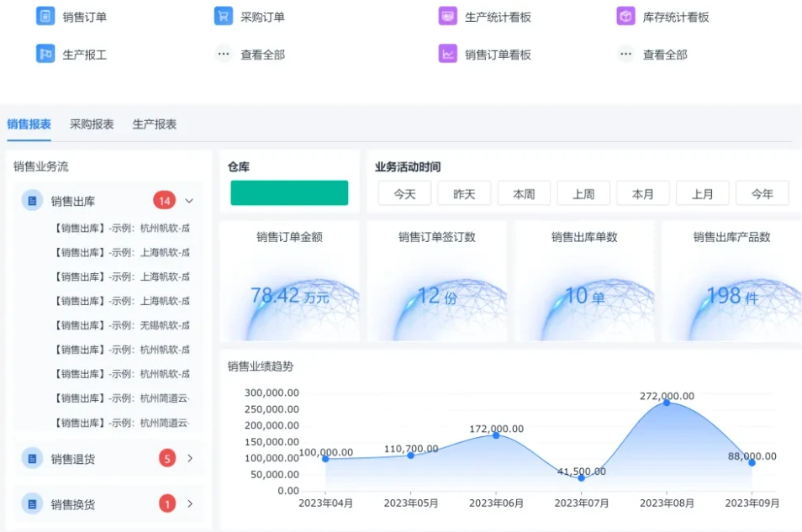Click the green 仓库 selector bar
Viewport: 802px width, 532px height.
pos(289,192)
